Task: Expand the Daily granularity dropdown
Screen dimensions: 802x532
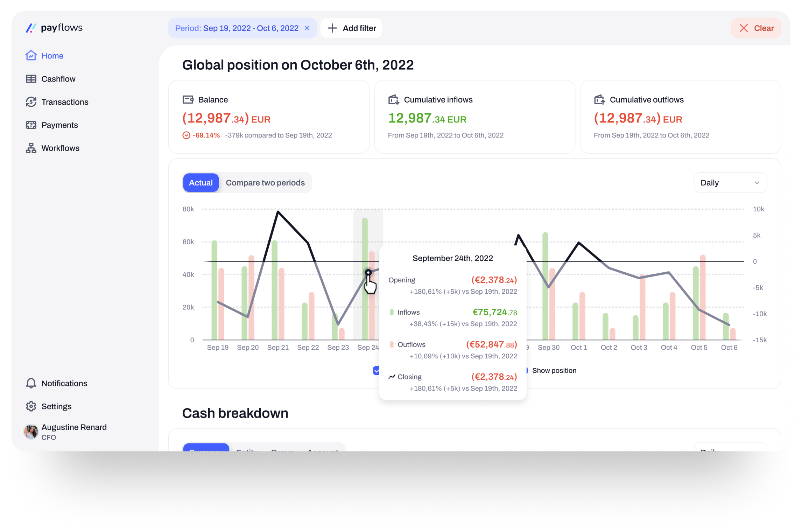Action: click(x=730, y=183)
